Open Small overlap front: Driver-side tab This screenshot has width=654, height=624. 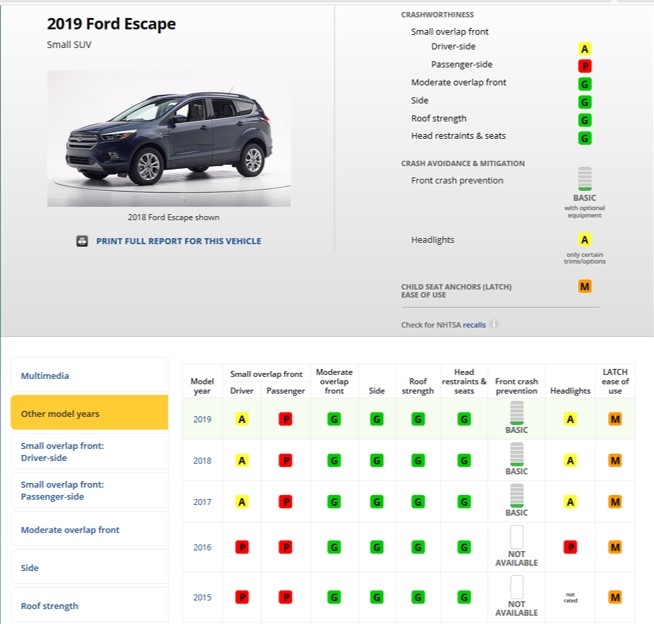tap(89, 451)
